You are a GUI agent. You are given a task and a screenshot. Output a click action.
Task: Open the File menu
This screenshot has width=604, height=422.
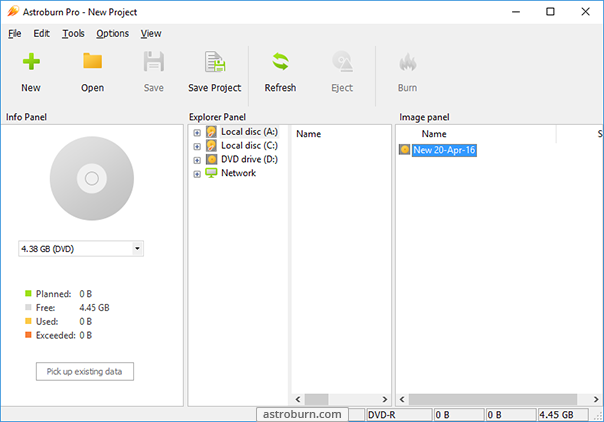tap(15, 33)
